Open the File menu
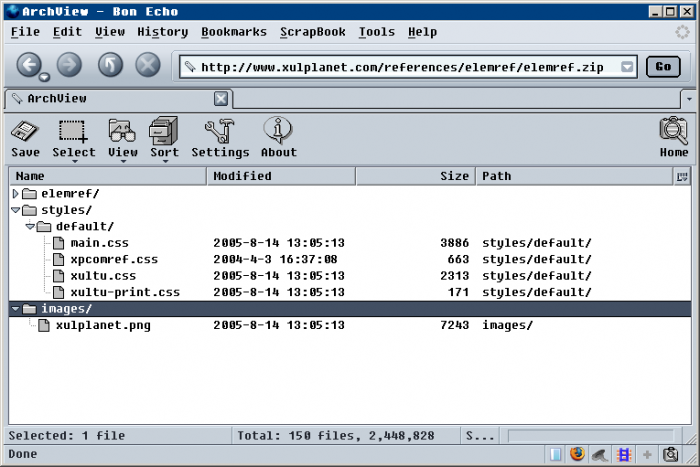 [25, 32]
